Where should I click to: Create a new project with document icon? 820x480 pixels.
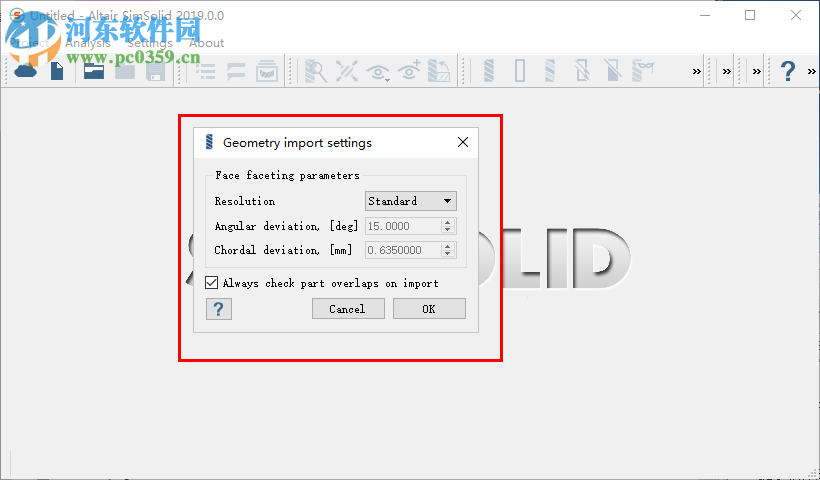coord(57,71)
